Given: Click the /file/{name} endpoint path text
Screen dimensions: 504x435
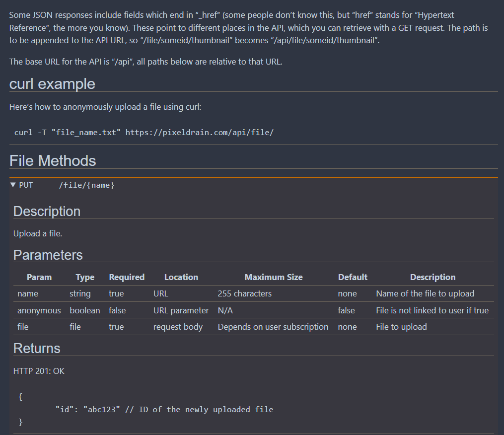Looking at the screenshot, I should tap(86, 185).
